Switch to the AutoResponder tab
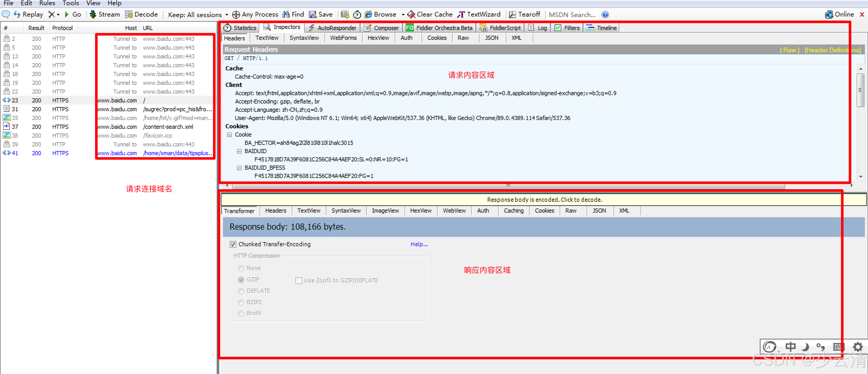The image size is (868, 374). point(332,28)
